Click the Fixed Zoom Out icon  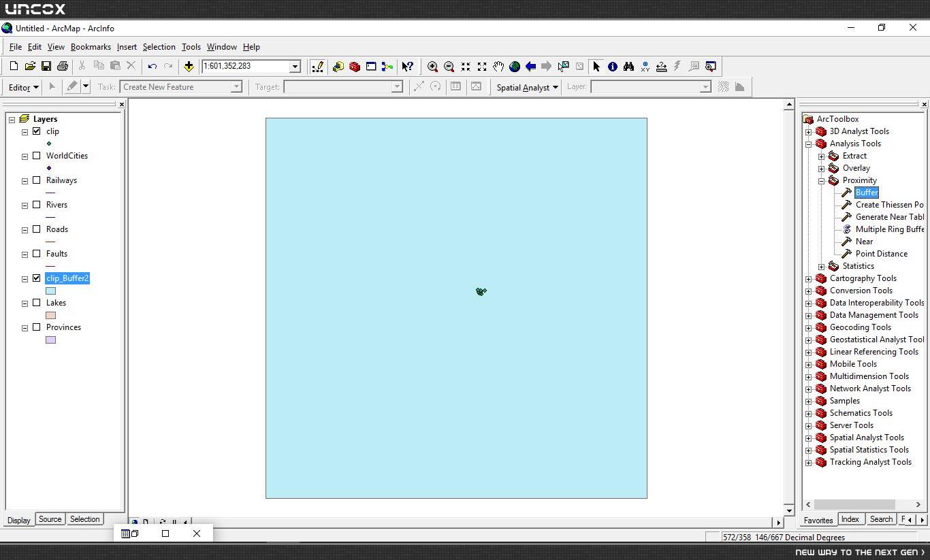tap(482, 66)
